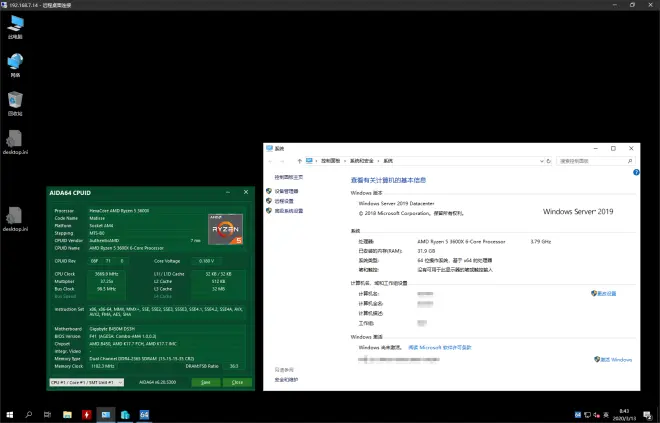Select the This PC (此电脑) desktop icon
Screen dimensions: 660x423
coord(15,27)
